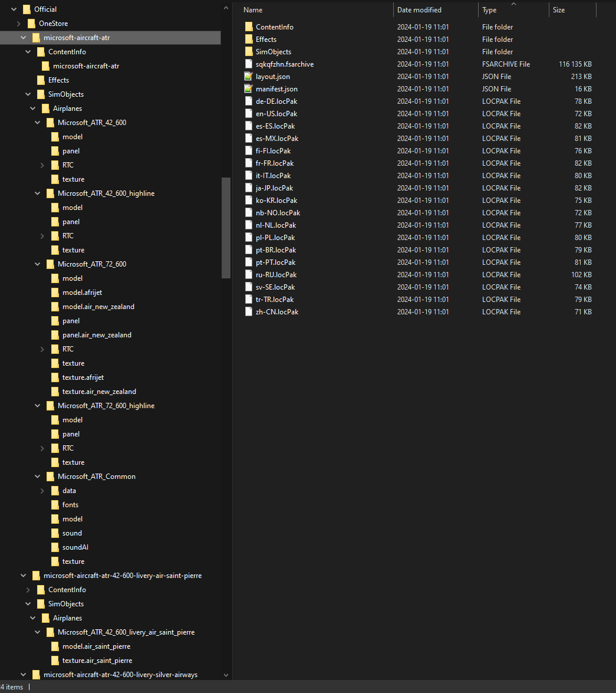Click the model.afrijet folder icon
The height and width of the screenshot is (693, 616).
click(x=55, y=293)
